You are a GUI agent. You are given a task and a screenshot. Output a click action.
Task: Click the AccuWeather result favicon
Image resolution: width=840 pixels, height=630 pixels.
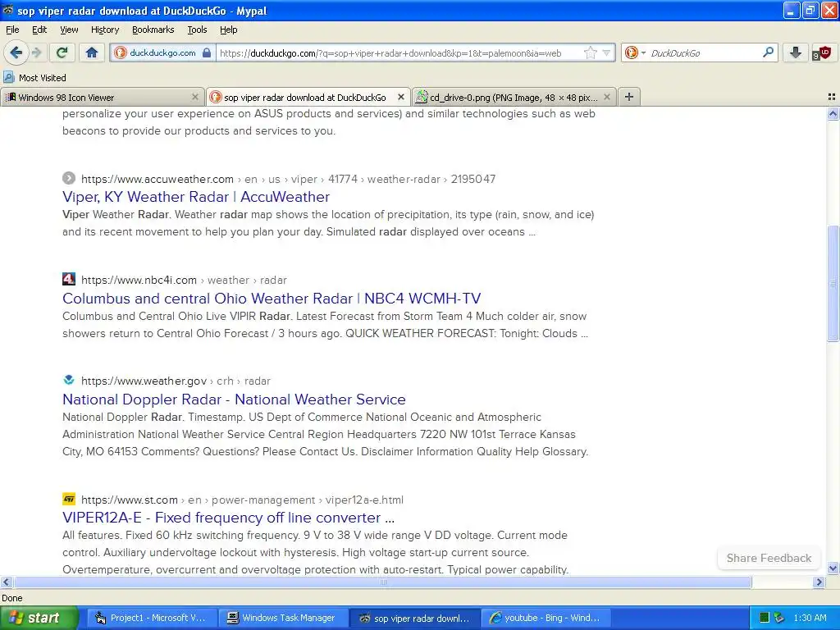point(69,178)
